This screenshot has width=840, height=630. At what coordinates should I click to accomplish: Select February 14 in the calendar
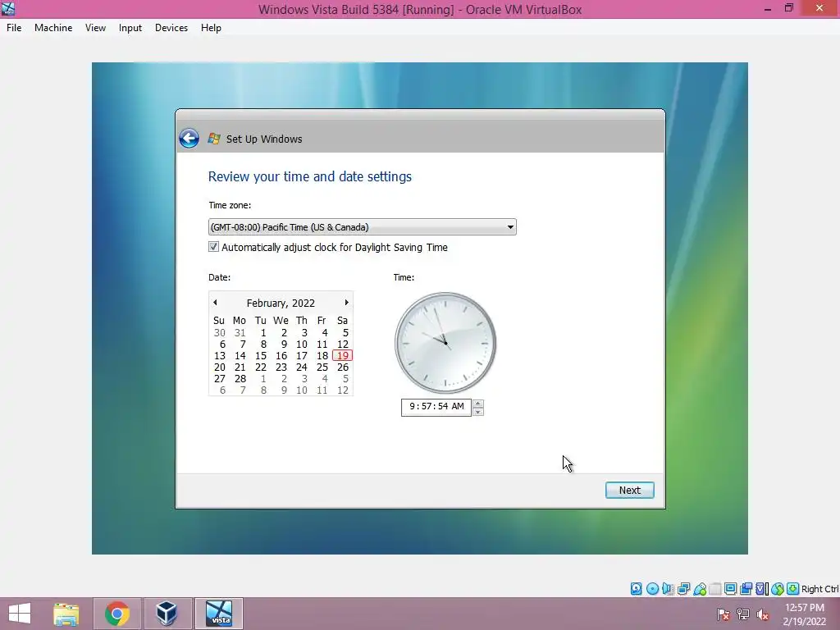point(240,356)
